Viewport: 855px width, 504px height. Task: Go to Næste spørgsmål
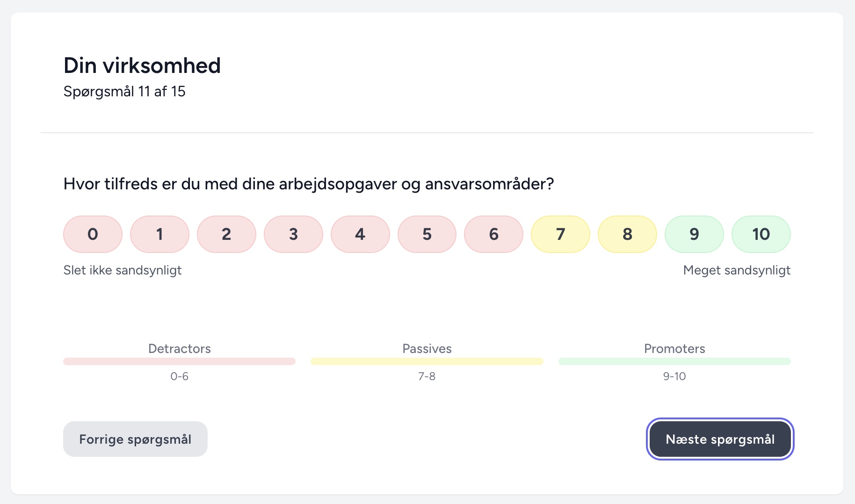coord(720,439)
